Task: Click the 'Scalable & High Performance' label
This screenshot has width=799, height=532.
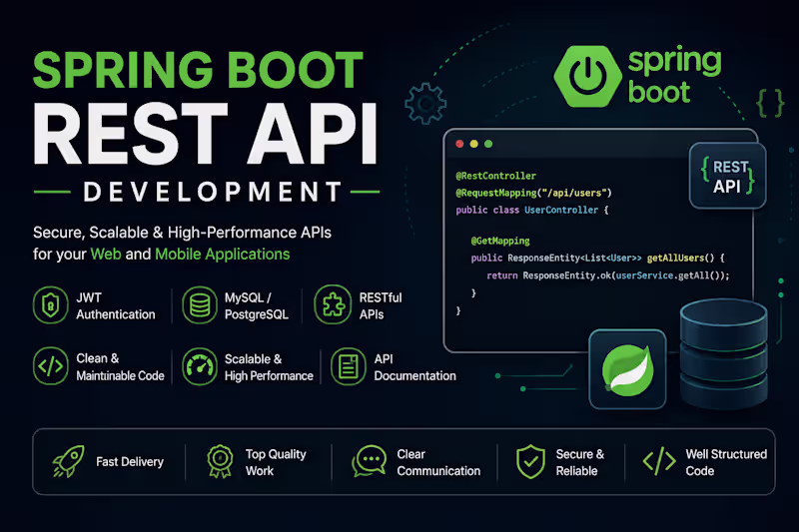Action: click(269, 367)
